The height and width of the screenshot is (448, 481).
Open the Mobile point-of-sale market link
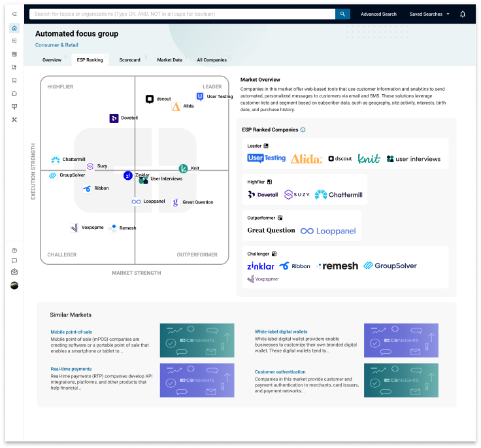tap(71, 332)
